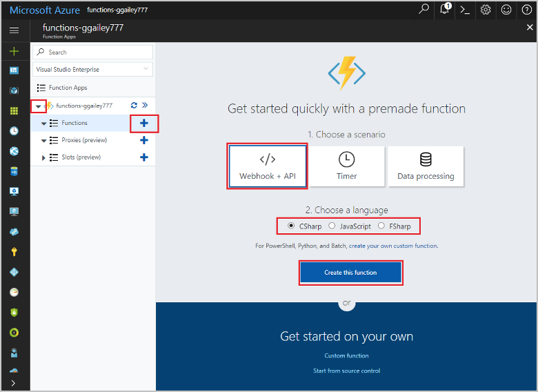
Task: Click the feedback smiley icon
Action: point(506,10)
